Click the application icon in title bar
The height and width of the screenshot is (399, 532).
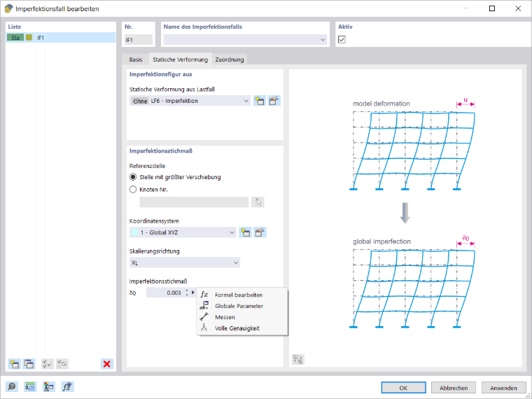click(x=8, y=8)
